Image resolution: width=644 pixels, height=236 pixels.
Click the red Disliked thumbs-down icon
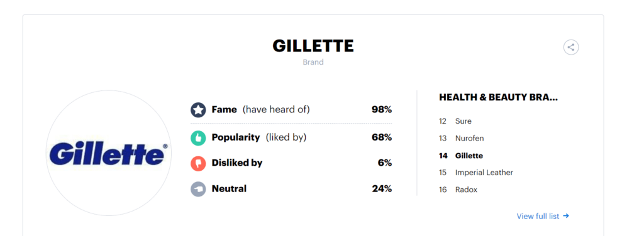click(198, 163)
